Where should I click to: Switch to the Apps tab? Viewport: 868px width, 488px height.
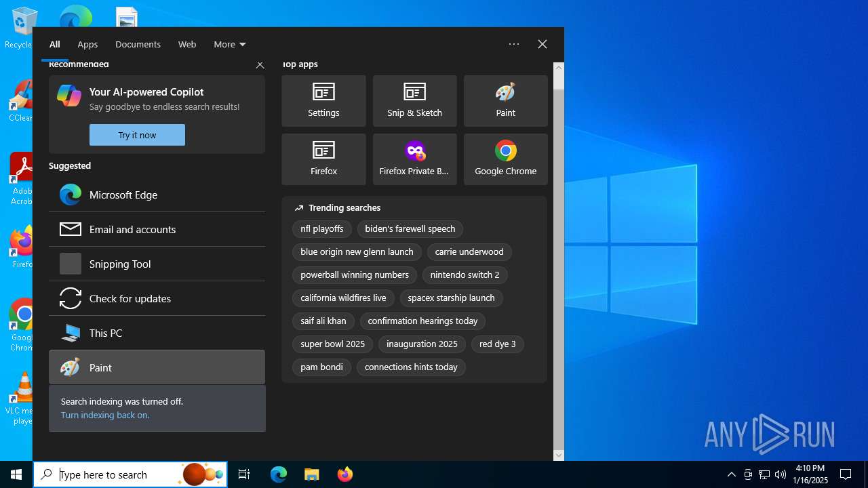coord(87,44)
